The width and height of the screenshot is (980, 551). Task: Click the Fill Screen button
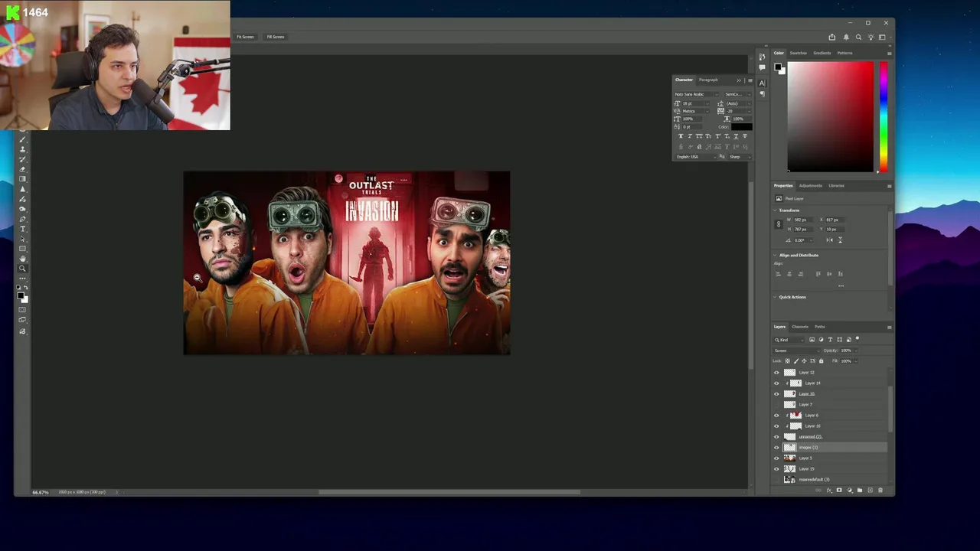coord(276,37)
